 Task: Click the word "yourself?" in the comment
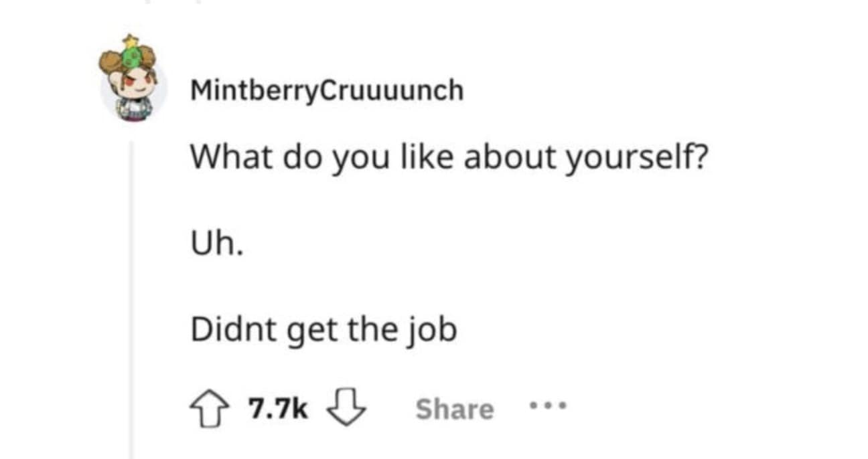636,159
